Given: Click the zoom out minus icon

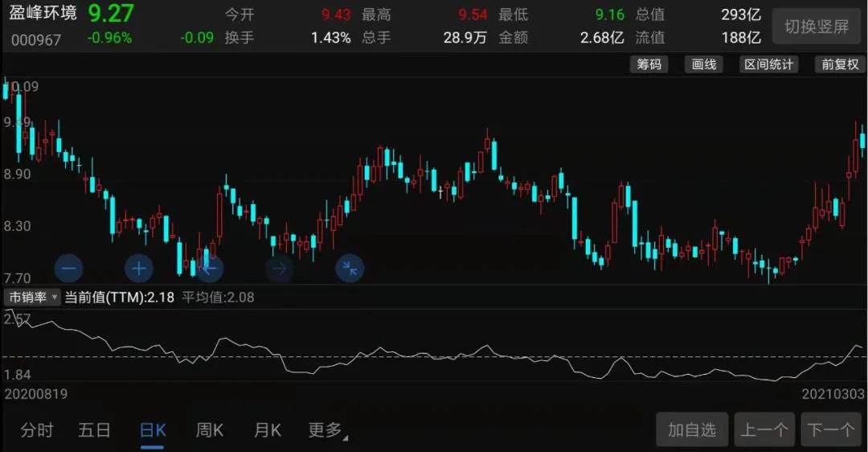Looking at the screenshot, I should click(x=68, y=269).
